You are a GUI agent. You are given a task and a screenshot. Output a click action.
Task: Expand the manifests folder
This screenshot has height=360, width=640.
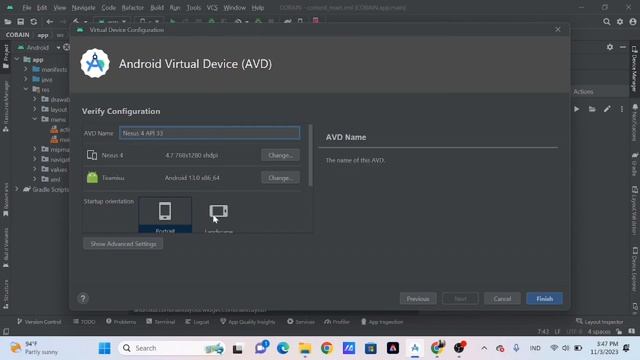point(26,69)
